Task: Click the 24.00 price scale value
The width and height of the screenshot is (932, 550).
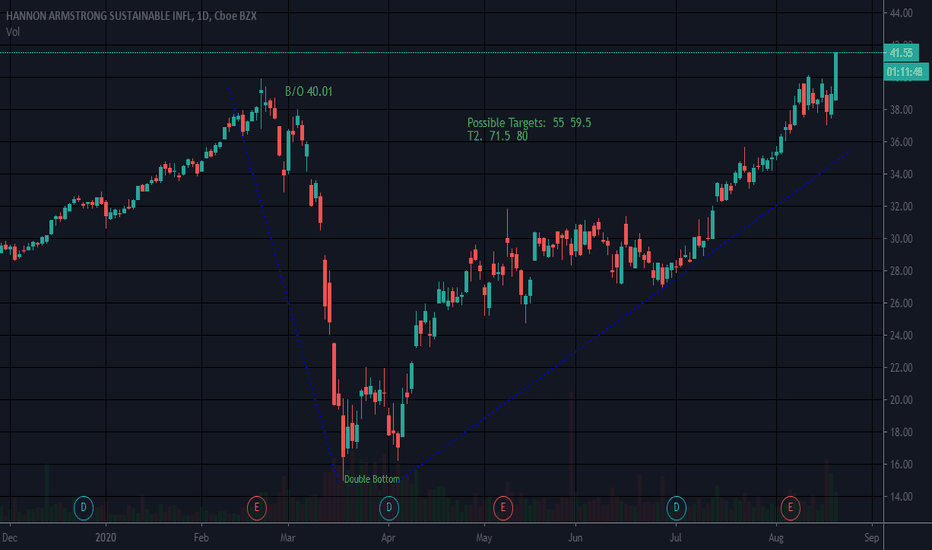Action: [x=901, y=335]
